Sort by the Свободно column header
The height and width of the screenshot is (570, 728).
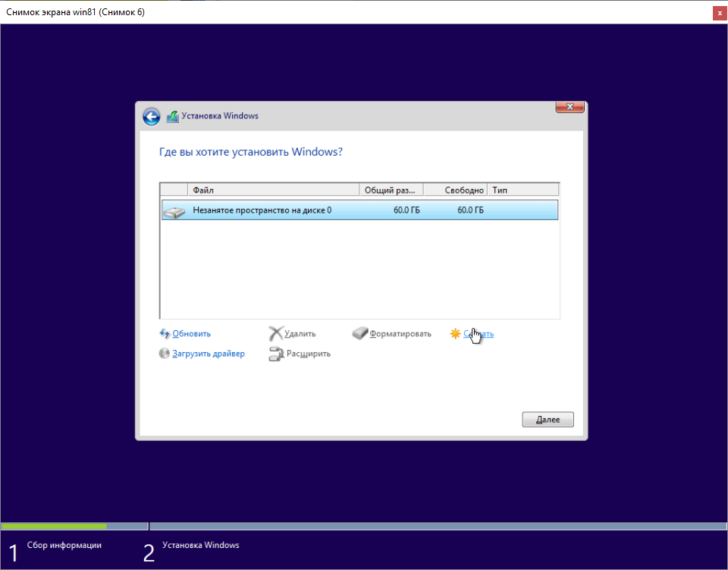click(456, 190)
